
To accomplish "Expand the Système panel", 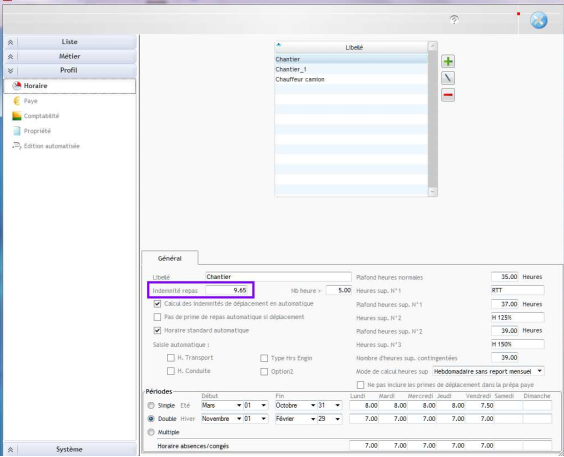I will coord(70,449).
